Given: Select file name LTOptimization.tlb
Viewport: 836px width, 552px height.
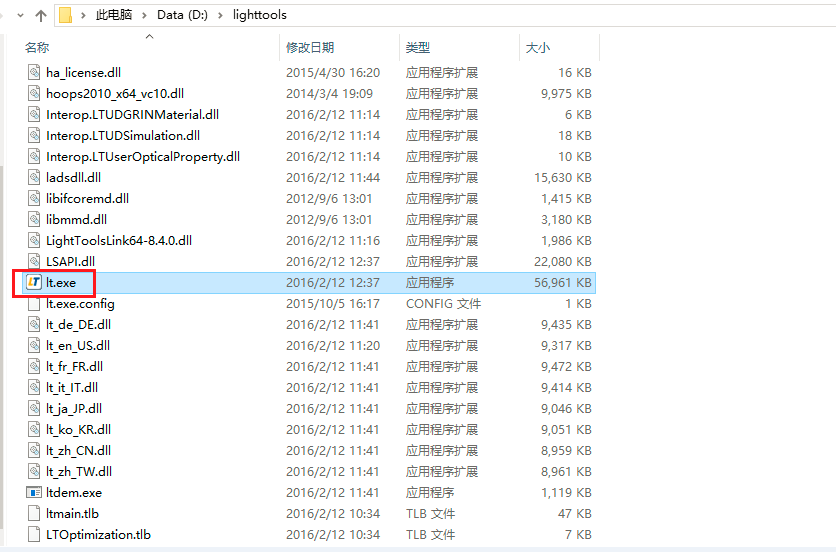Looking at the screenshot, I should [98, 534].
